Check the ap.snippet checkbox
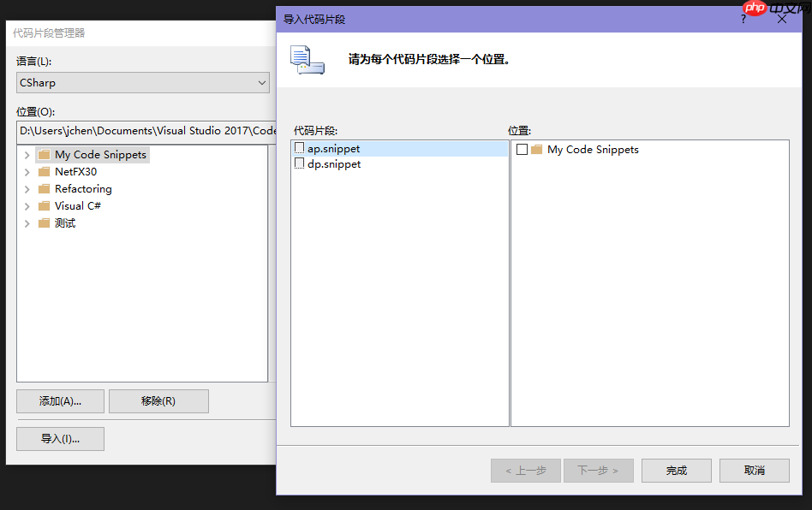The image size is (812, 510). pos(301,148)
